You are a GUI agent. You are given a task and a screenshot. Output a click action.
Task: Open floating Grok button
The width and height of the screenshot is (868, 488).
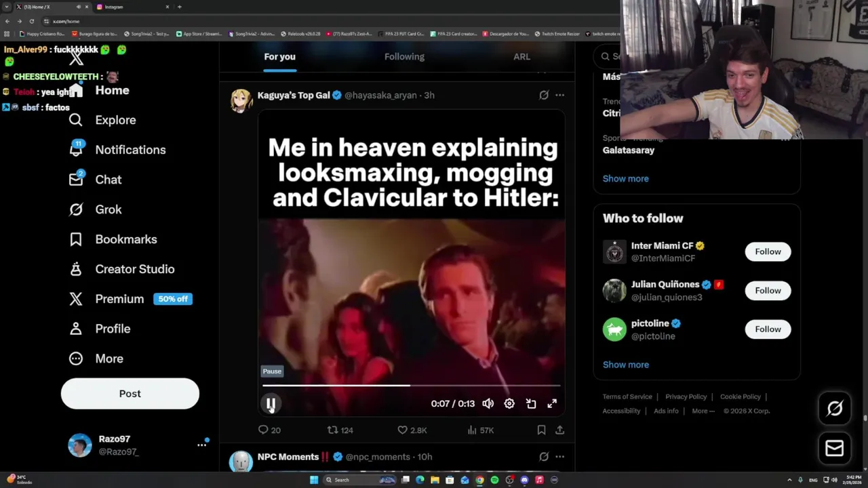[835, 408]
